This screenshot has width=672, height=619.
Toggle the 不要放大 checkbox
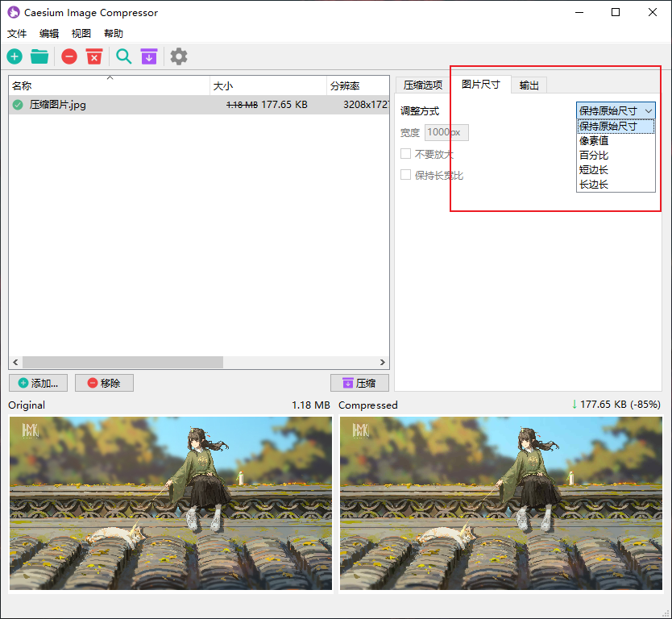coord(406,154)
